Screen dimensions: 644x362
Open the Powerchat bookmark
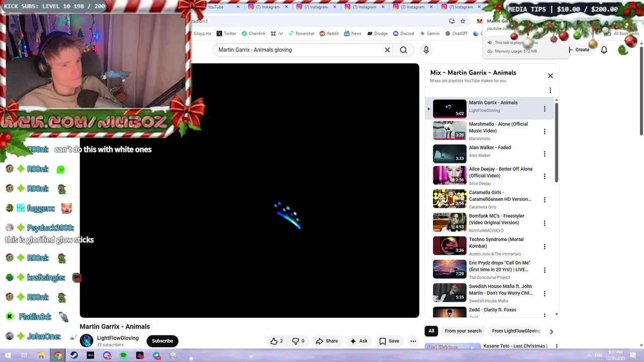coord(301,34)
